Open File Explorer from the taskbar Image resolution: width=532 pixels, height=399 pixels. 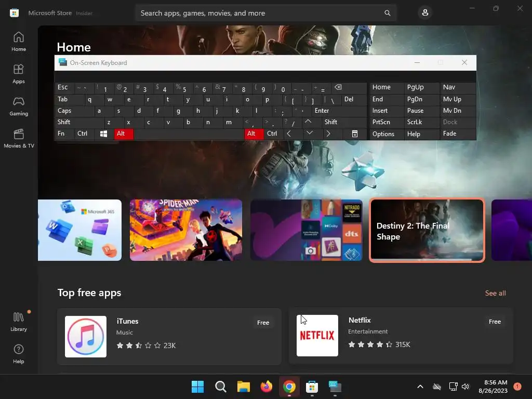[243, 387]
